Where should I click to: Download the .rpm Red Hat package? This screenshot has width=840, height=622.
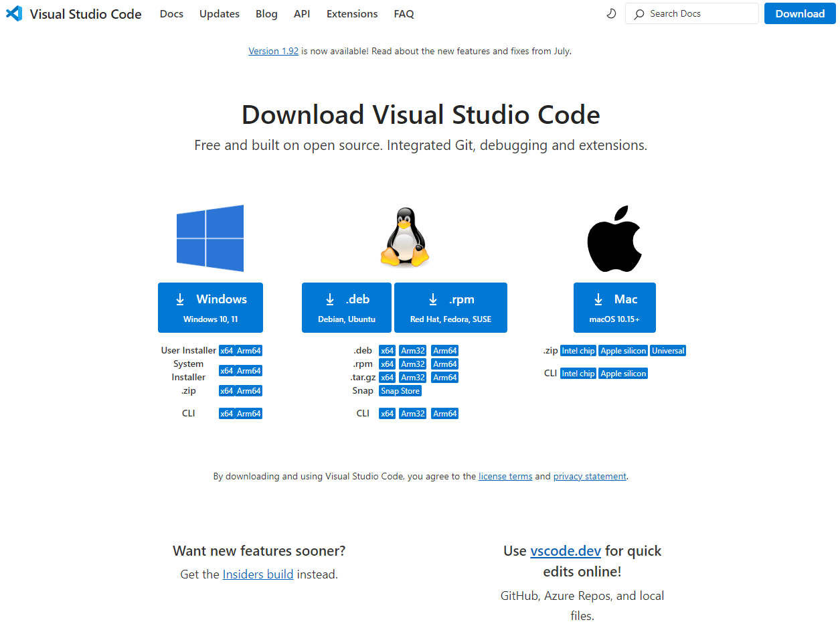pos(450,307)
